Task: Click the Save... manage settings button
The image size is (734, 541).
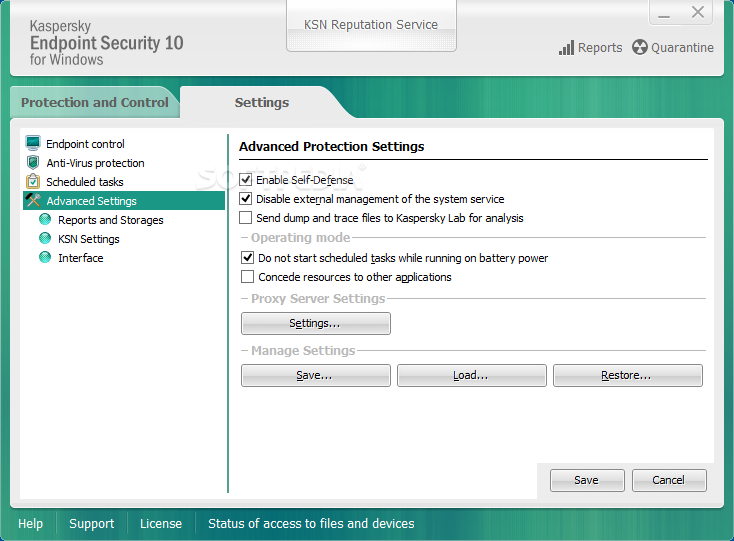Action: pos(316,375)
